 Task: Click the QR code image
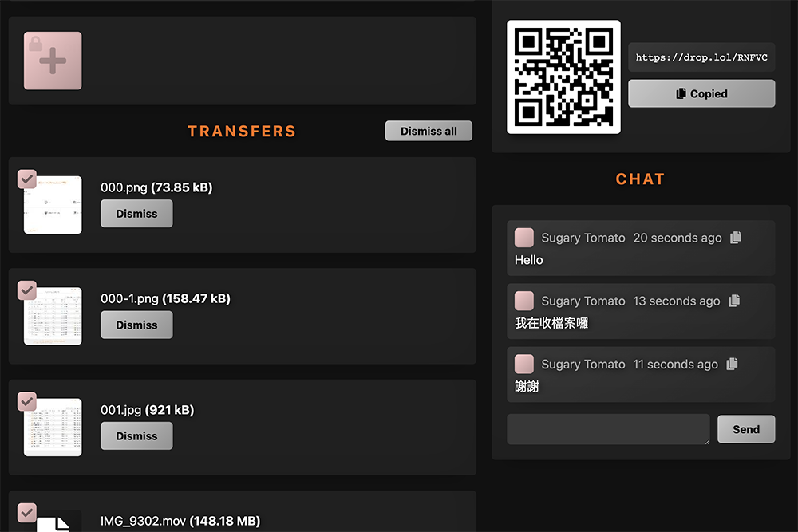[563, 77]
